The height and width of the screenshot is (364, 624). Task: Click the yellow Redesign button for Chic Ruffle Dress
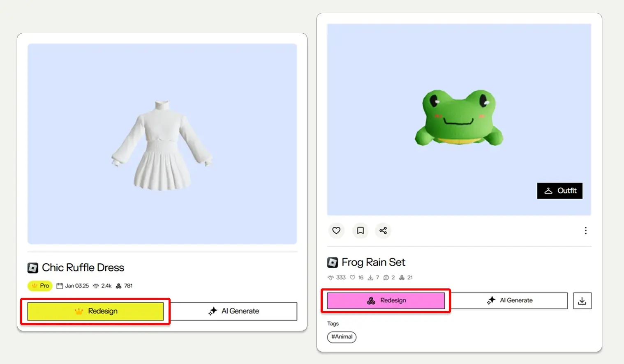[95, 311]
